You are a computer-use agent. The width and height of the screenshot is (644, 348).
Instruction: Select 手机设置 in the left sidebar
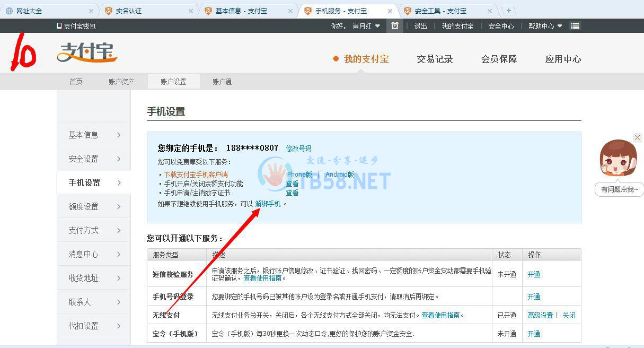(94, 182)
